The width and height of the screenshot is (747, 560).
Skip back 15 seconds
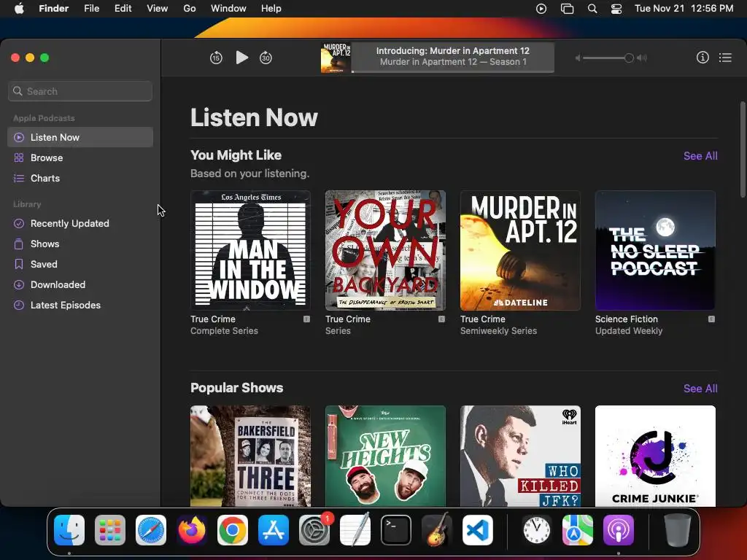[x=216, y=58]
